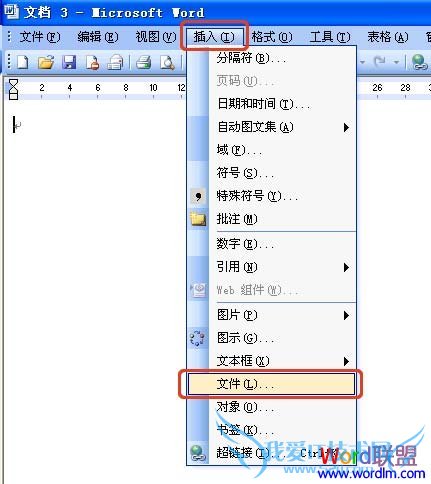Select 图示(G)... menu item
The height and width of the screenshot is (484, 431).
271,338
